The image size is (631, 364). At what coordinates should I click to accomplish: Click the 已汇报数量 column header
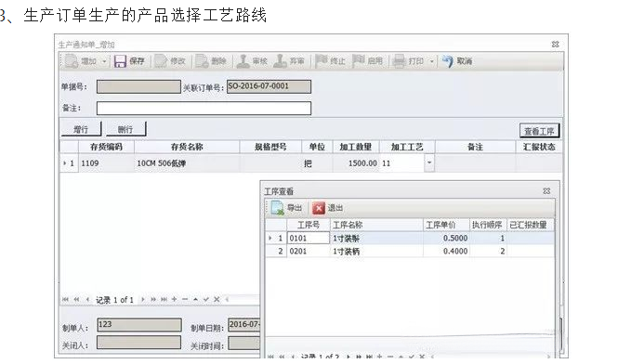coord(530,225)
